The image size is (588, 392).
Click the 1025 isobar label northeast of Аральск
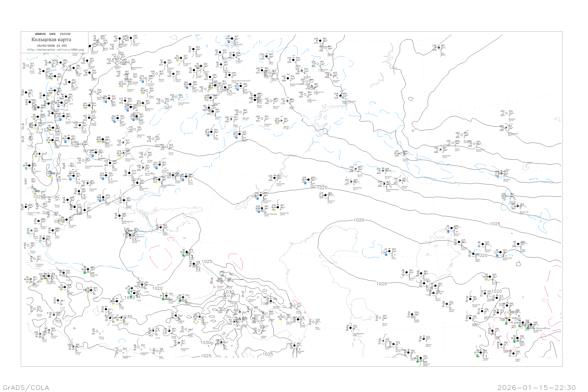495,224
